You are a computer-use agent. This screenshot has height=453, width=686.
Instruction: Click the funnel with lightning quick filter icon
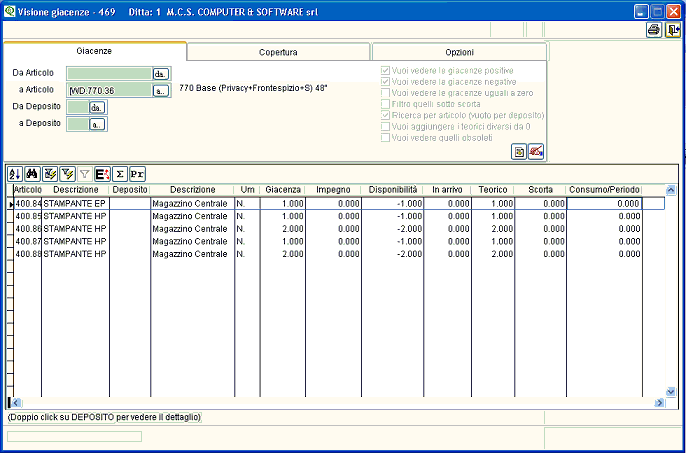67,174
